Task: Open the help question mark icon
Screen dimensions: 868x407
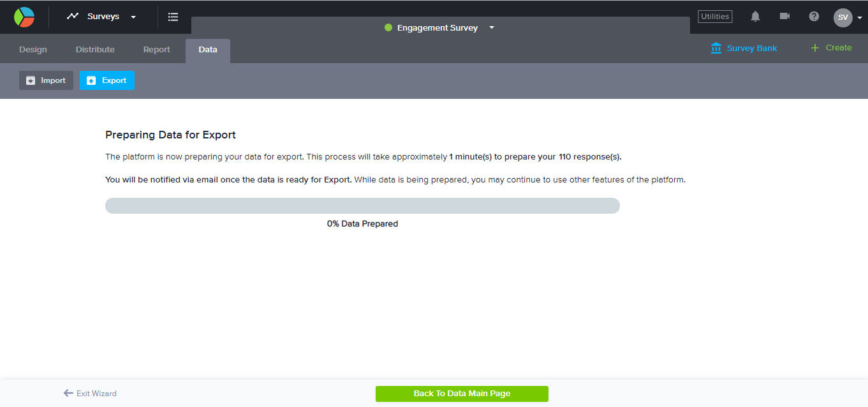Action: tap(814, 17)
